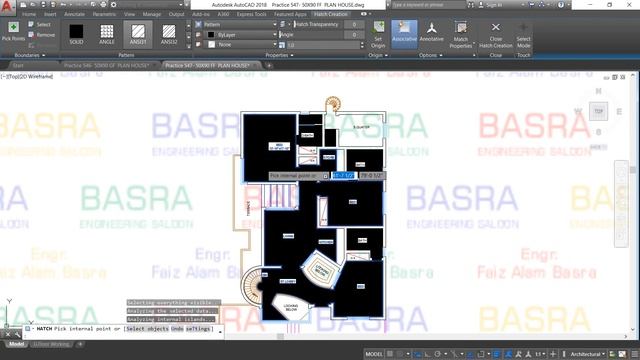Viewport: 640px width, 360px height.
Task: Adjust the Hatch Transparency slider
Action: [x=318, y=24]
